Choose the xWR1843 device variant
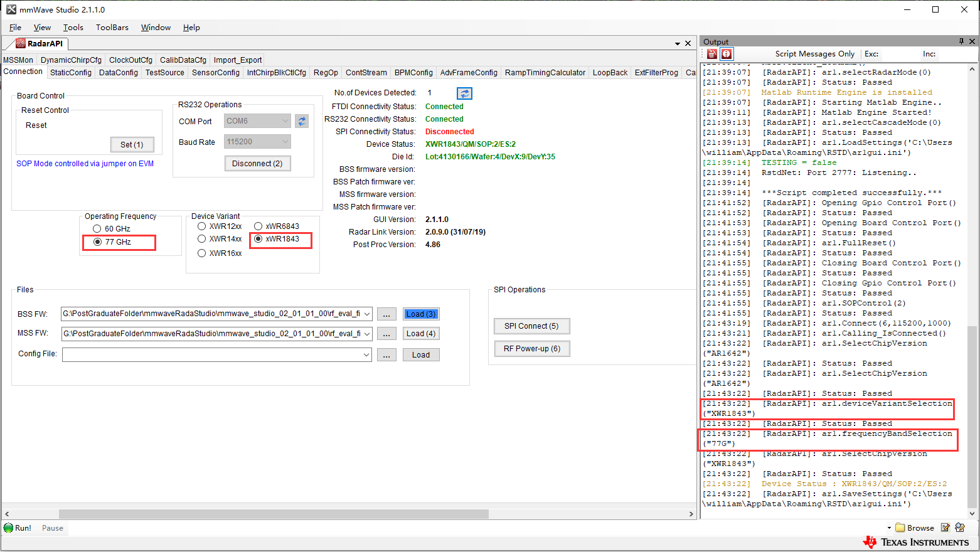 coord(258,239)
